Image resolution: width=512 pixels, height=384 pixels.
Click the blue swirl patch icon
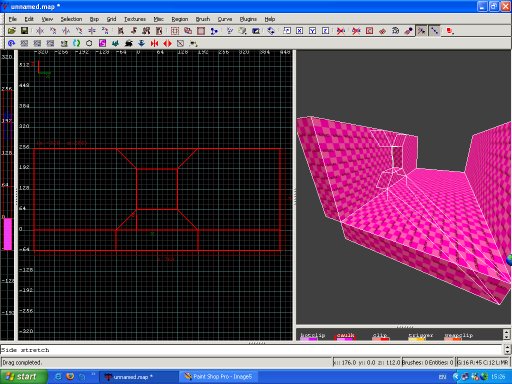[x=12, y=43]
